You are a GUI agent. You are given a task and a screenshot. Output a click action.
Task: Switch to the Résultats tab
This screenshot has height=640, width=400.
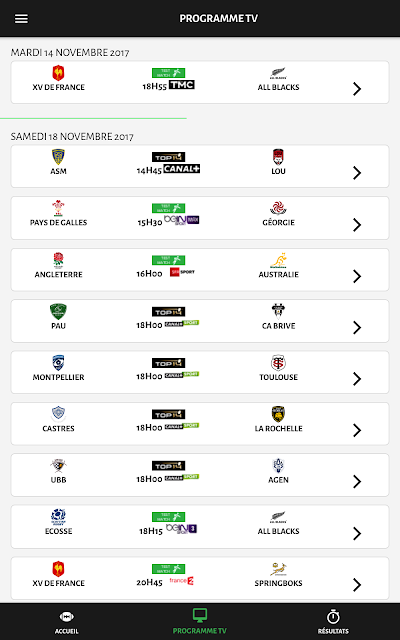pyautogui.click(x=333, y=622)
